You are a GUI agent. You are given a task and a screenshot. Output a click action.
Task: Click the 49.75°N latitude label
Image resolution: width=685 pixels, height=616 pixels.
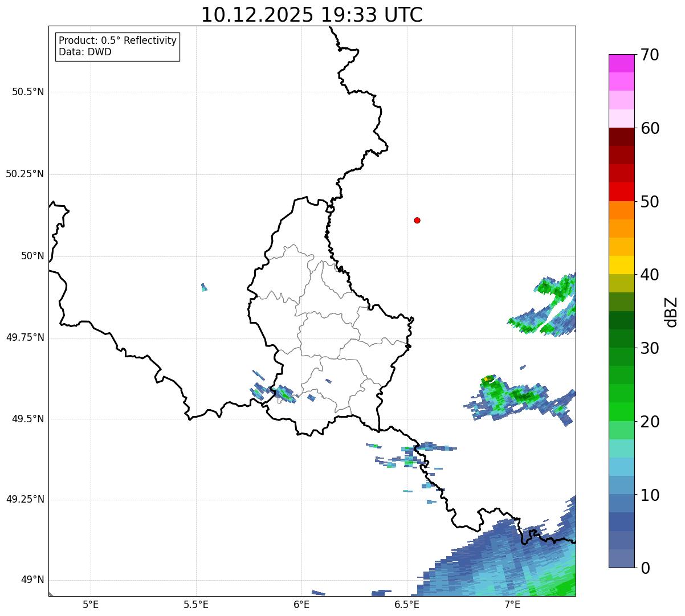25,337
